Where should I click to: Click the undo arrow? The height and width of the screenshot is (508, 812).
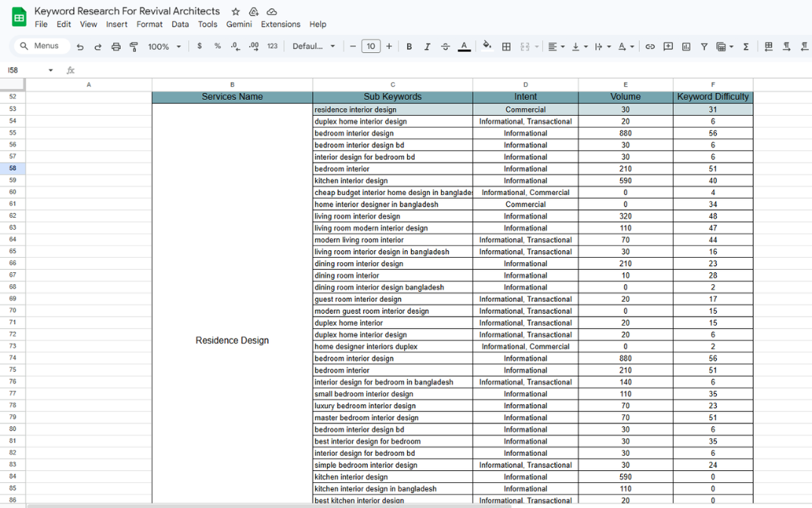pyautogui.click(x=80, y=47)
